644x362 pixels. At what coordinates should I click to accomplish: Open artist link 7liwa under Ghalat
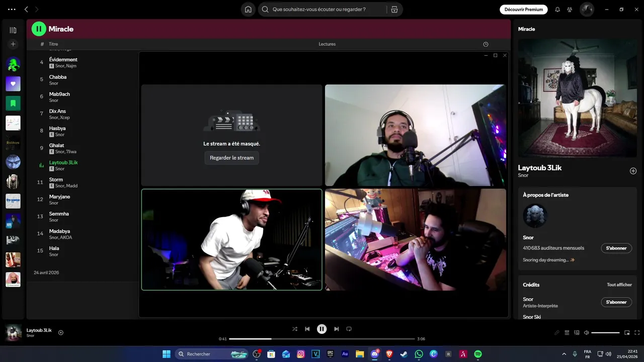71,152
